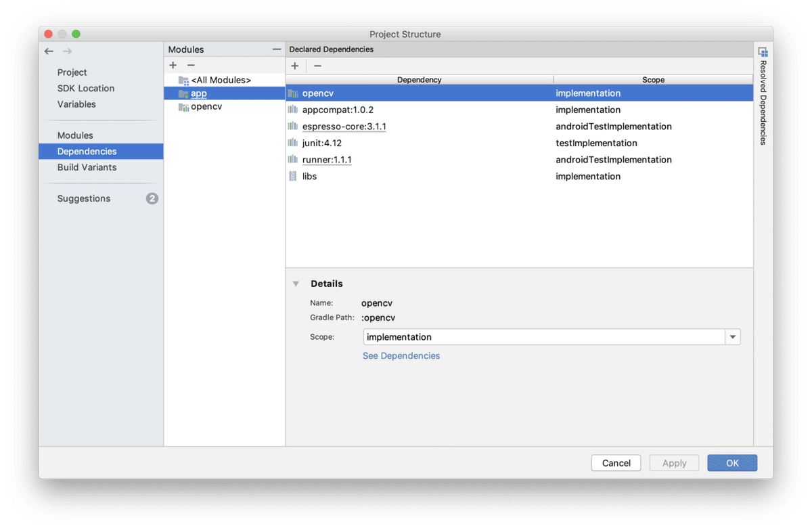This screenshot has width=812, height=530.
Task: Open the Suggestions section
Action: point(84,198)
